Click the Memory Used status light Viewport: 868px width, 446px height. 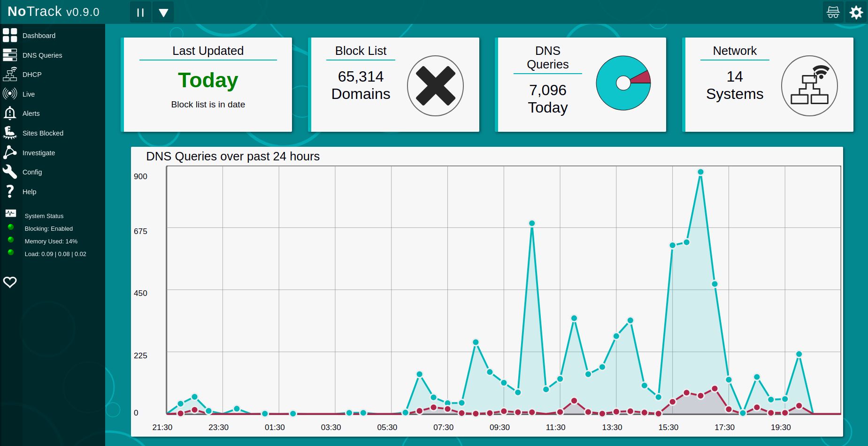pos(11,240)
